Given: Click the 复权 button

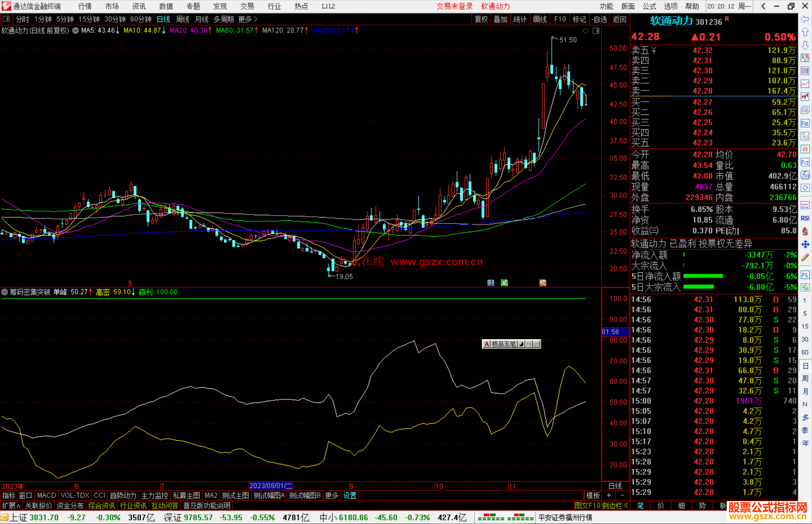Looking at the screenshot, I should [481, 19].
